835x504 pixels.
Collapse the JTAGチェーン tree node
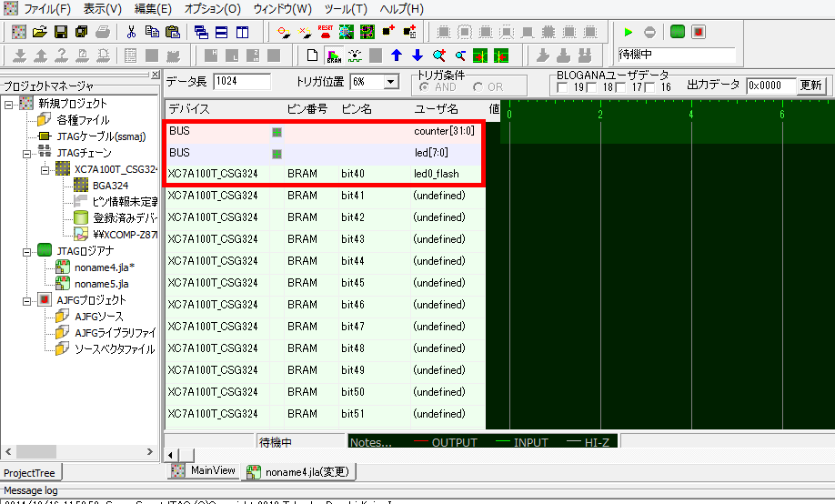pos(25,153)
